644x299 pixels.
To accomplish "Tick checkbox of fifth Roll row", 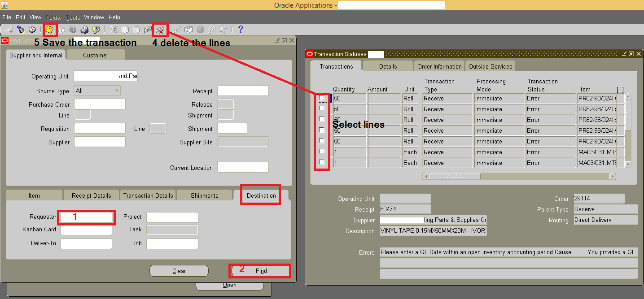I will pyautogui.click(x=322, y=141).
